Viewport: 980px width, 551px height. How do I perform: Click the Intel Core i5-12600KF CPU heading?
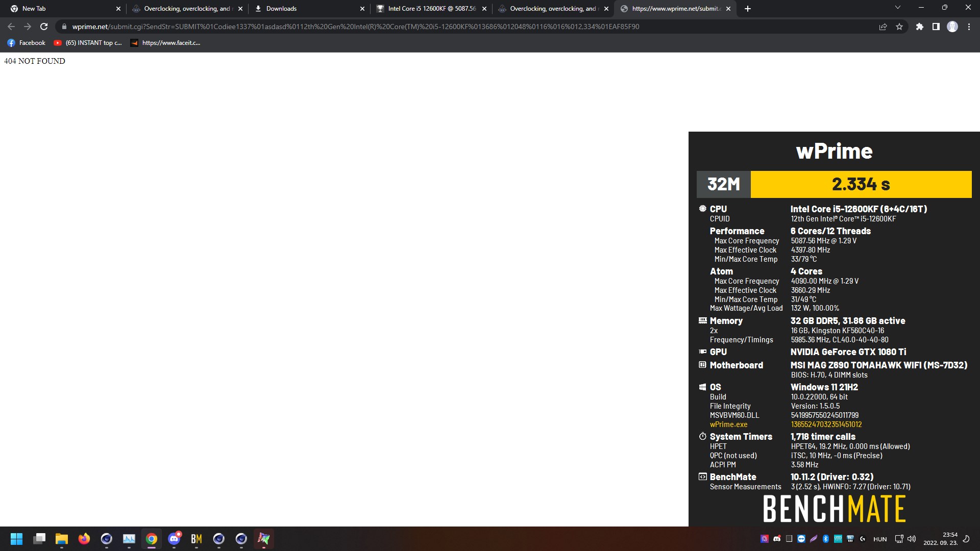[859, 209]
